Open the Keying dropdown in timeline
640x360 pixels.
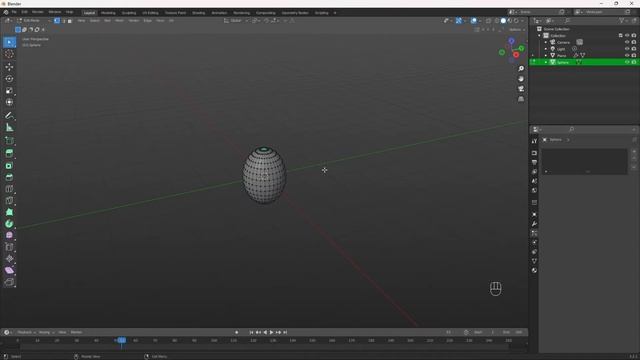46,332
